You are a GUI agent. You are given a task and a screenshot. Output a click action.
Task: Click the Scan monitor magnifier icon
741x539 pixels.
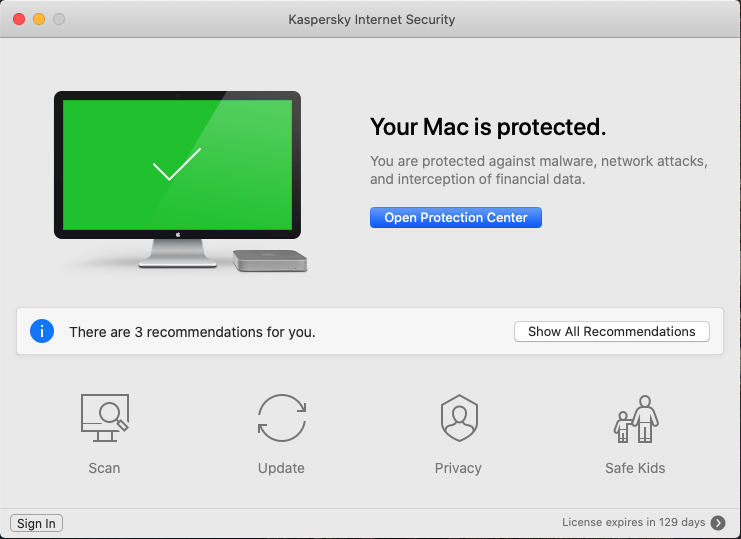tap(104, 418)
